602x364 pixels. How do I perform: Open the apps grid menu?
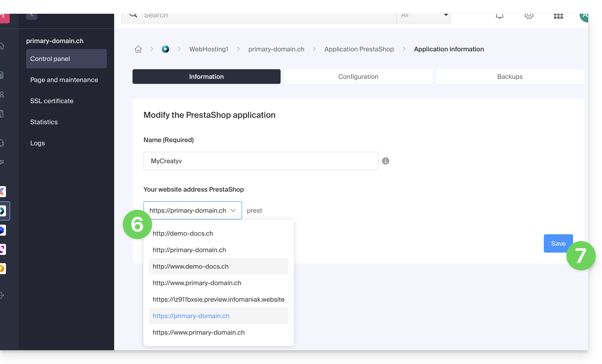click(x=558, y=16)
